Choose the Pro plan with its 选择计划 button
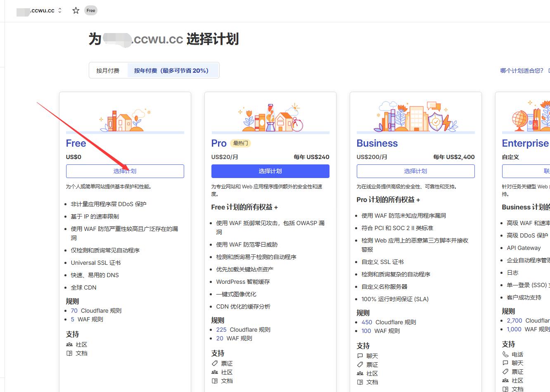The height and width of the screenshot is (392, 550). [x=270, y=171]
